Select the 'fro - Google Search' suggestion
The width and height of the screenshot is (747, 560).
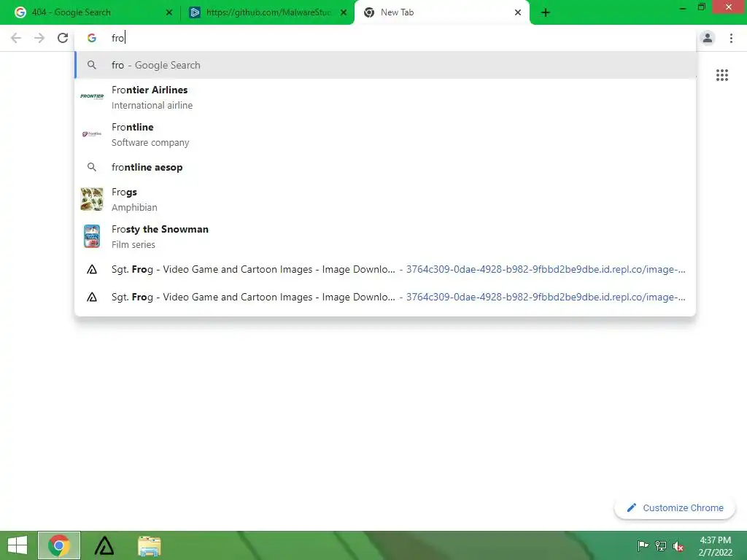(385, 65)
